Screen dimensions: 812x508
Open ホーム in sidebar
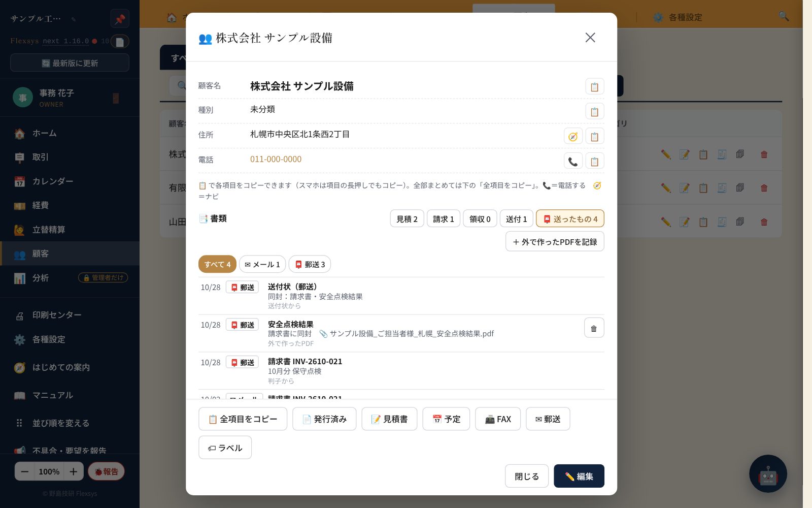pos(70,133)
